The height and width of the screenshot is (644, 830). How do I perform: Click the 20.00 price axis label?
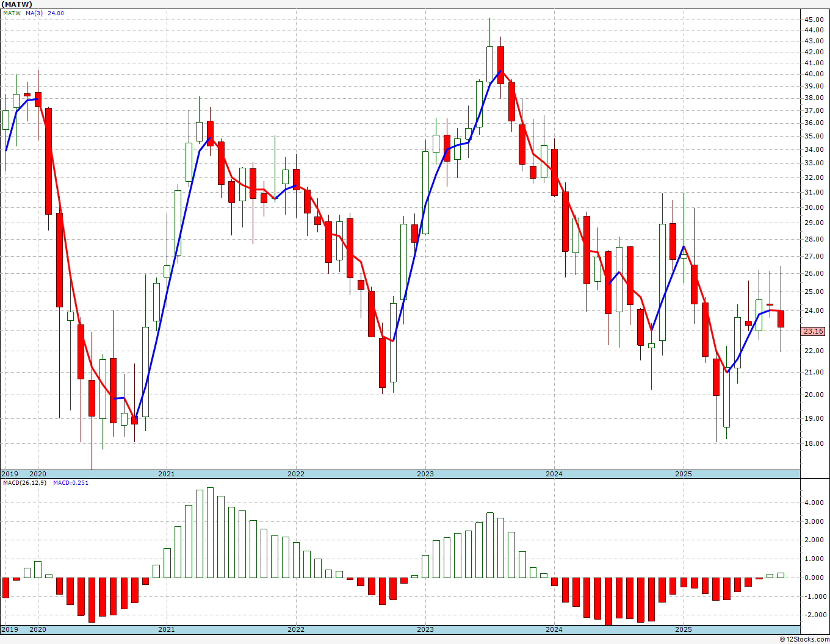coord(813,395)
